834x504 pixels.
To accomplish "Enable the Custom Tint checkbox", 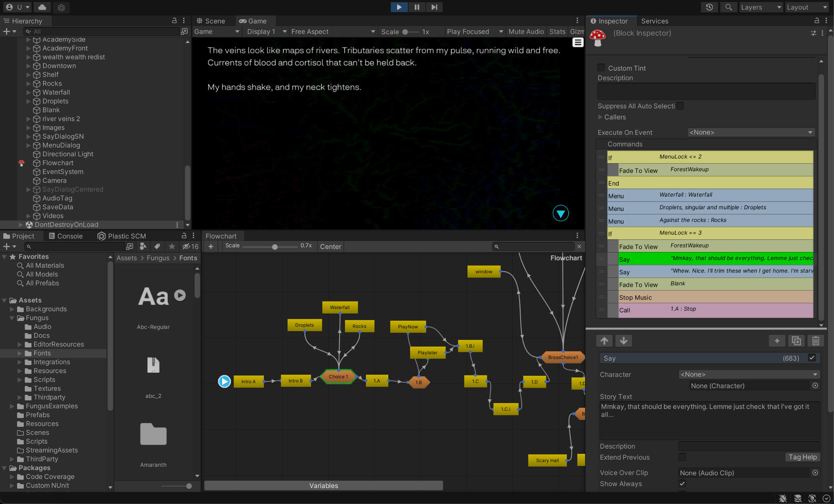I will point(601,68).
